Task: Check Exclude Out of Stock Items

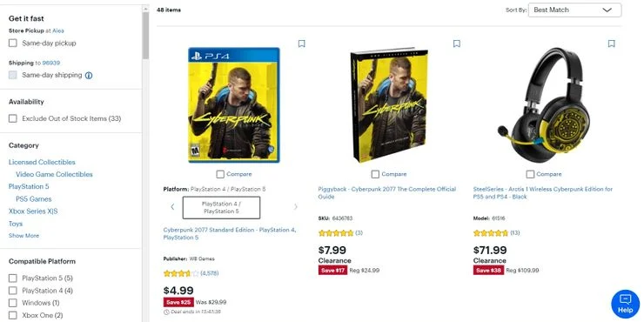Action: 13,118
